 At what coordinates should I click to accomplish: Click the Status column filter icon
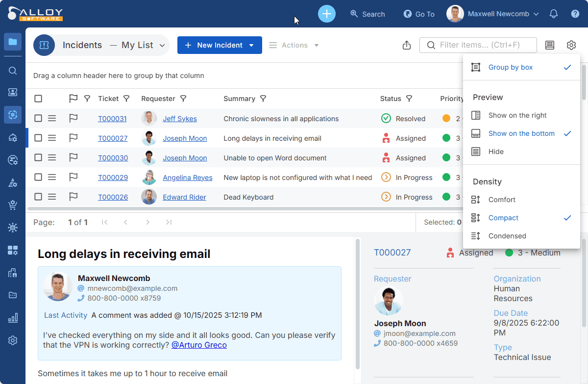tap(409, 99)
